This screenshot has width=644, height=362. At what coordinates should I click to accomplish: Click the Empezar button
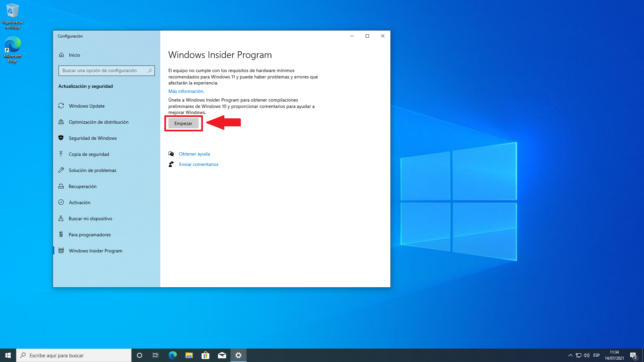[x=183, y=123]
